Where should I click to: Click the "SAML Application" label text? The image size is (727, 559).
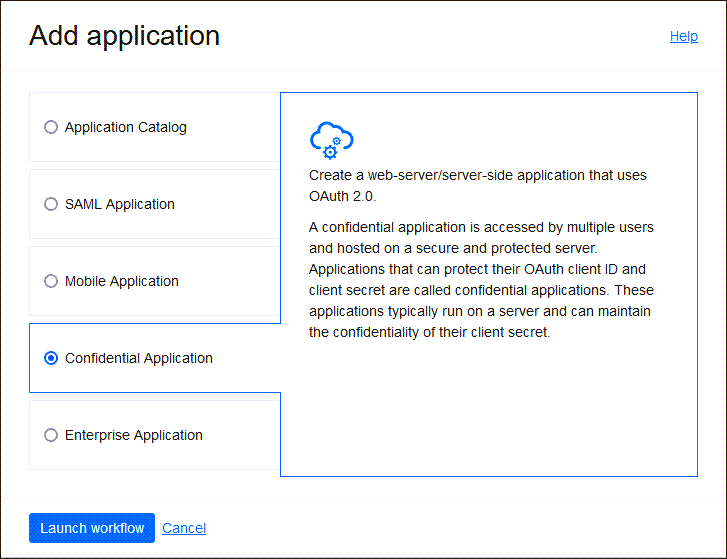coord(119,204)
